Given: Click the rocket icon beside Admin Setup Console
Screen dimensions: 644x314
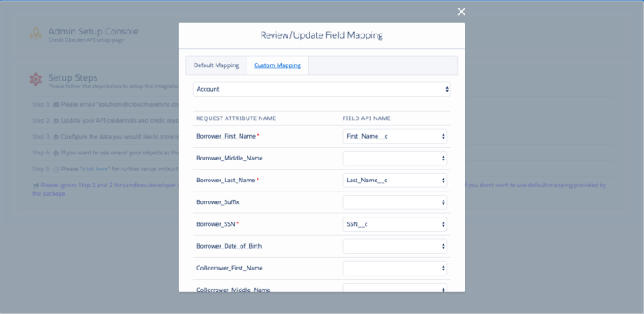Looking at the screenshot, I should [36, 34].
